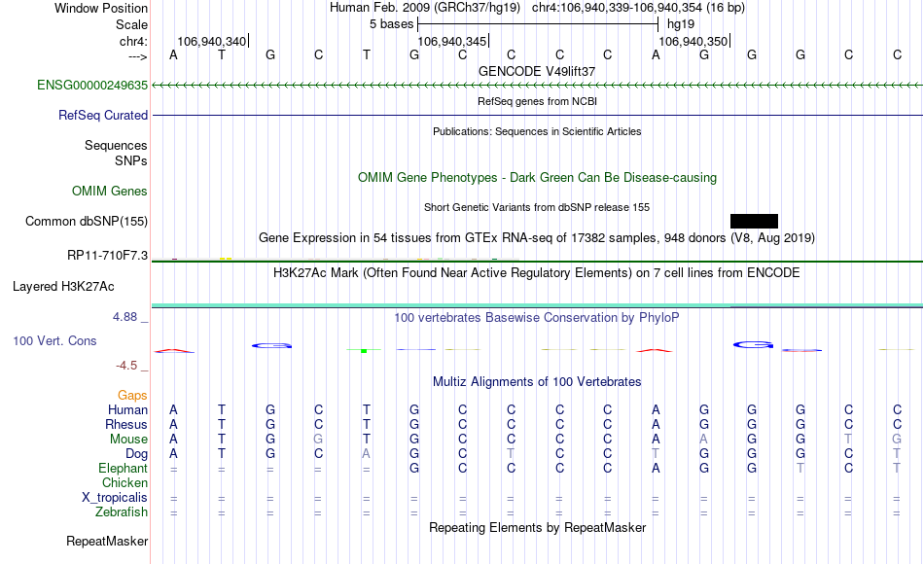The image size is (924, 564).
Task: Click the sequence direction arrow label
Action: click(x=137, y=56)
